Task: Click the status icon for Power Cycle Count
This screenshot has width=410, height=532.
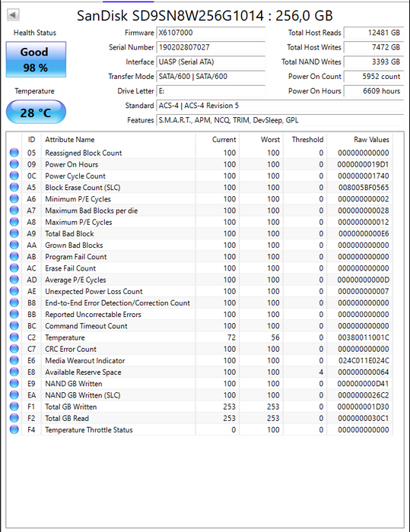Action: coord(14,176)
